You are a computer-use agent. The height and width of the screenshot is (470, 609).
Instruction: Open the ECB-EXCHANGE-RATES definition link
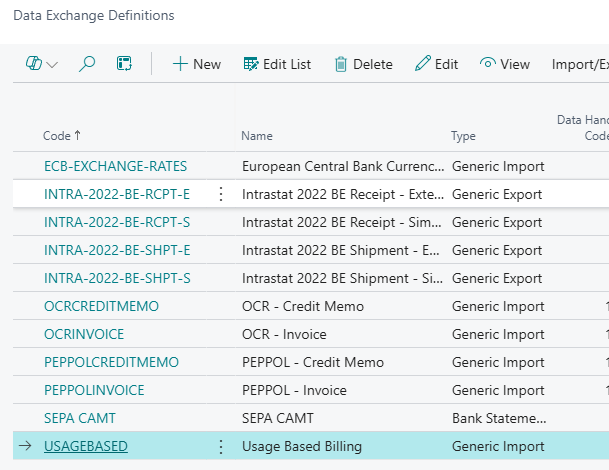(115, 166)
